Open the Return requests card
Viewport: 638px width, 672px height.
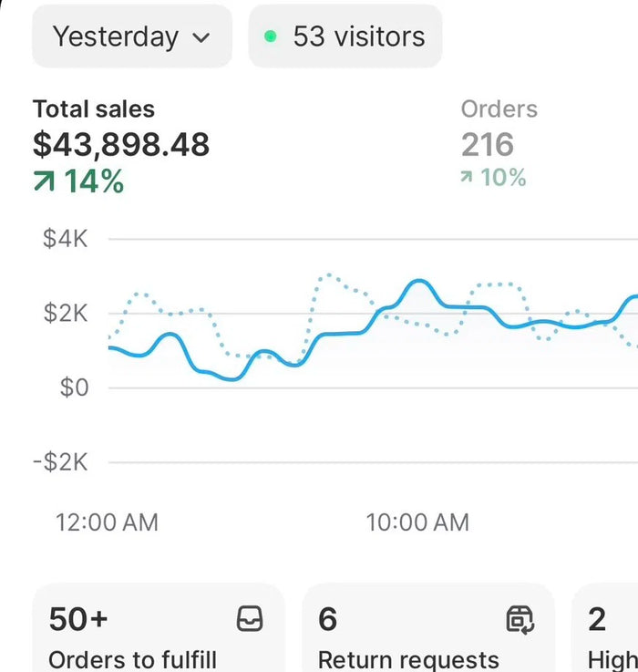click(x=428, y=627)
